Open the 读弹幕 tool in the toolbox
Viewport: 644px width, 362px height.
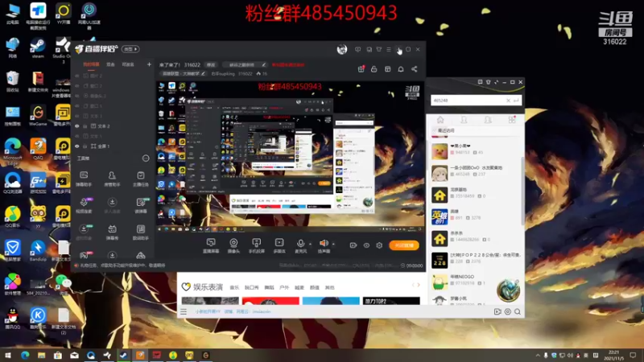click(x=140, y=205)
